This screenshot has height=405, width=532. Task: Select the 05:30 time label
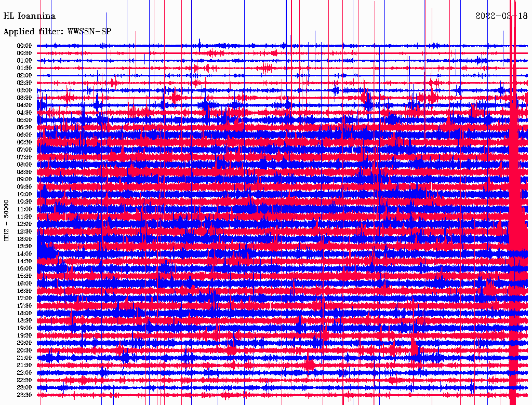click(24, 127)
